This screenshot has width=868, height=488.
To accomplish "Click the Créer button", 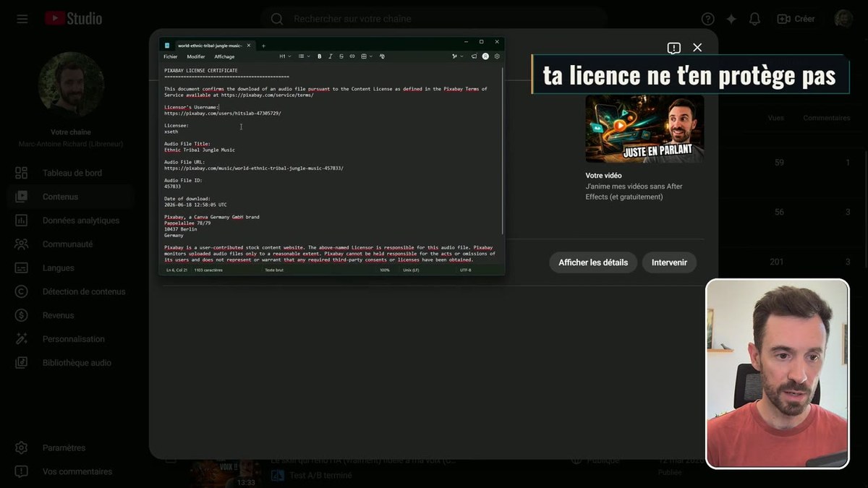I will pyautogui.click(x=796, y=19).
